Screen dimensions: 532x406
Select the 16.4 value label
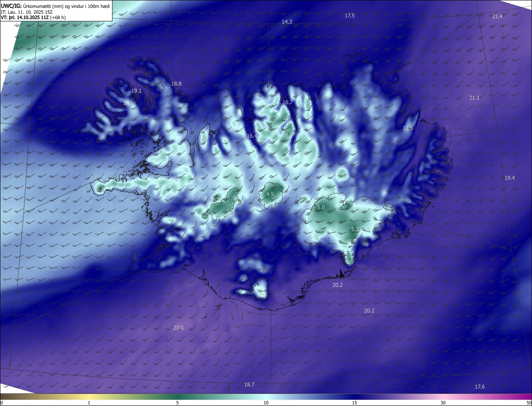252,136
